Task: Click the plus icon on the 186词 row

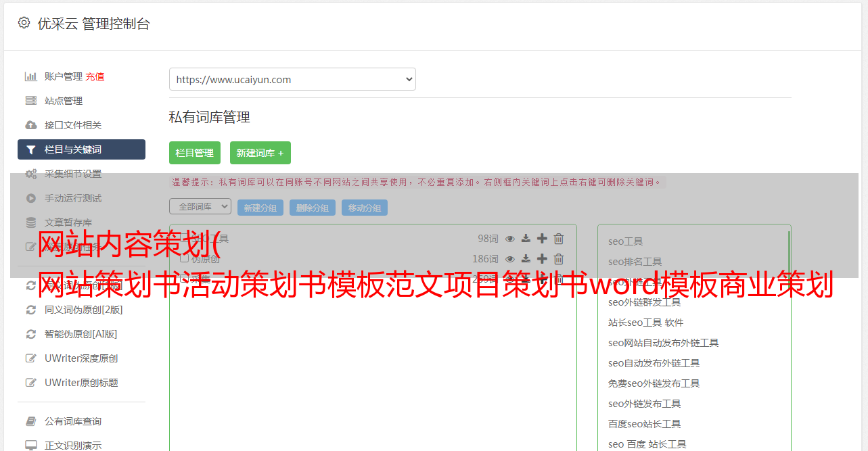Action: (x=542, y=259)
